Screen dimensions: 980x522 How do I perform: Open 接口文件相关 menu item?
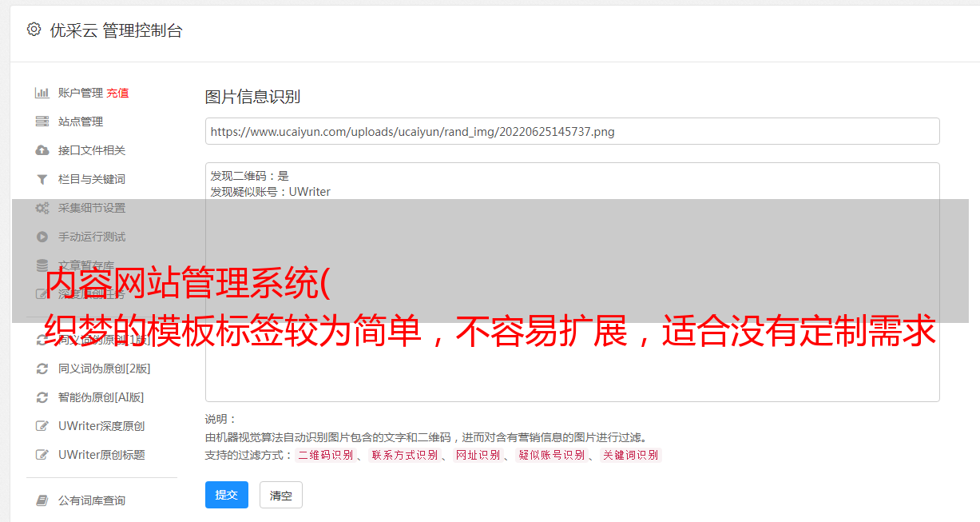point(92,150)
